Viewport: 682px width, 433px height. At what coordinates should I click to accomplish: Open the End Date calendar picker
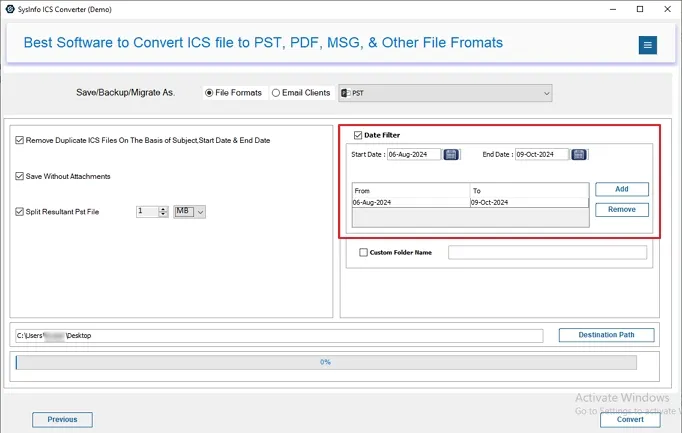[579, 154]
